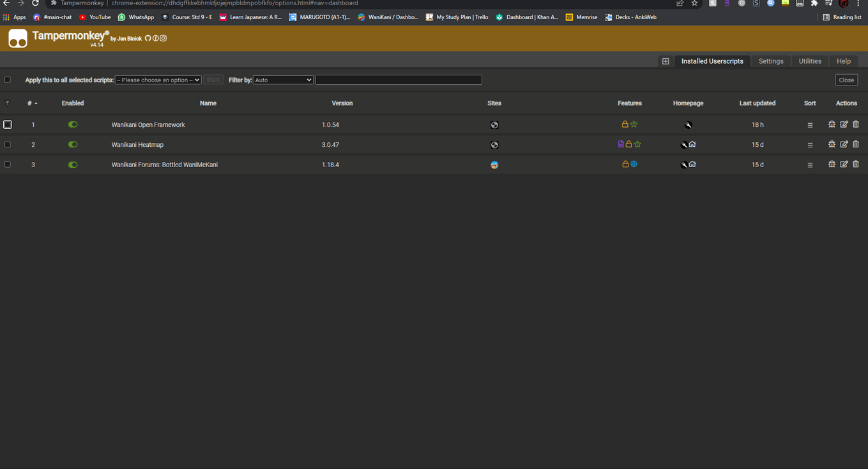Debug the Wanikani Open Framework script
The image size is (868, 469).
point(832,124)
